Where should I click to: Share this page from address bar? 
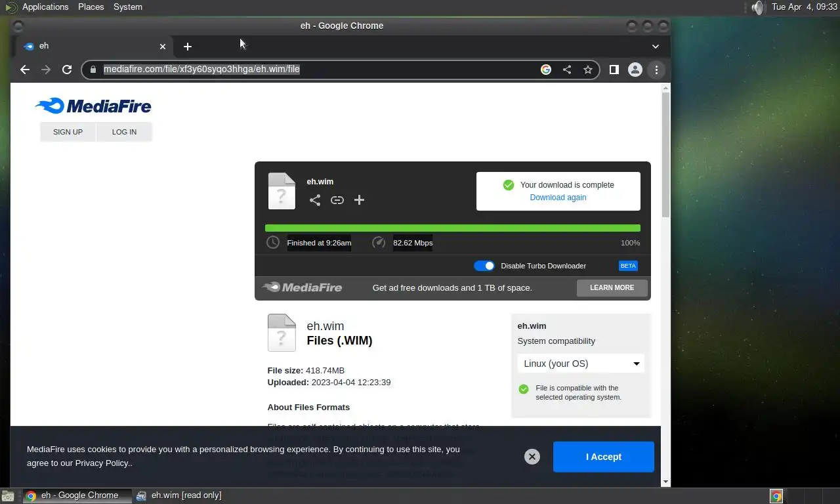567,70
